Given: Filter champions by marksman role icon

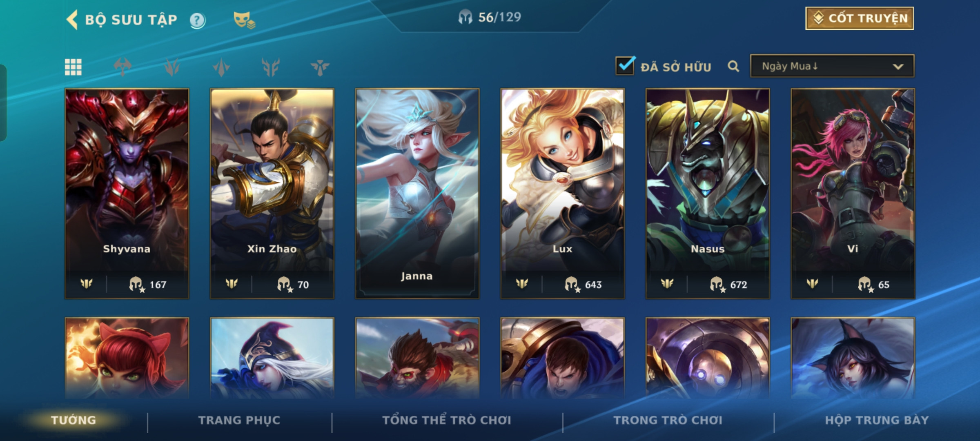Looking at the screenshot, I should pos(271,67).
